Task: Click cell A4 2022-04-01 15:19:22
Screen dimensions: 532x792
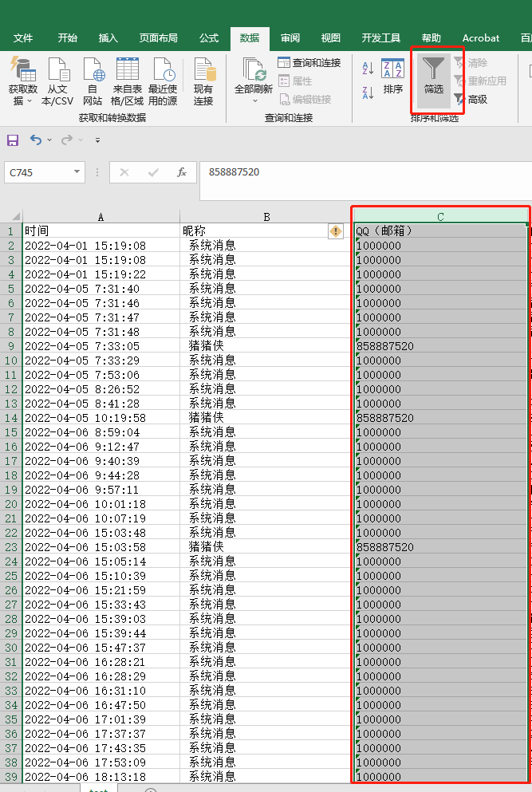Action: tap(101, 274)
